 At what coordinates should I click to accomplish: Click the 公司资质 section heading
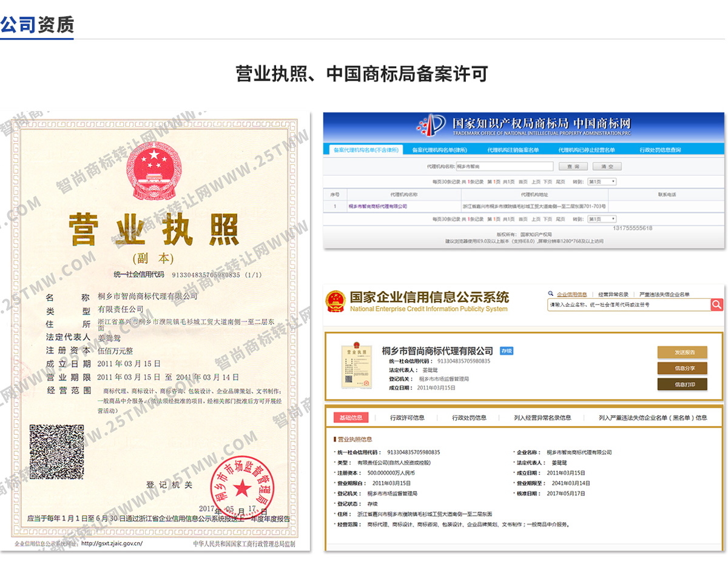click(36, 25)
